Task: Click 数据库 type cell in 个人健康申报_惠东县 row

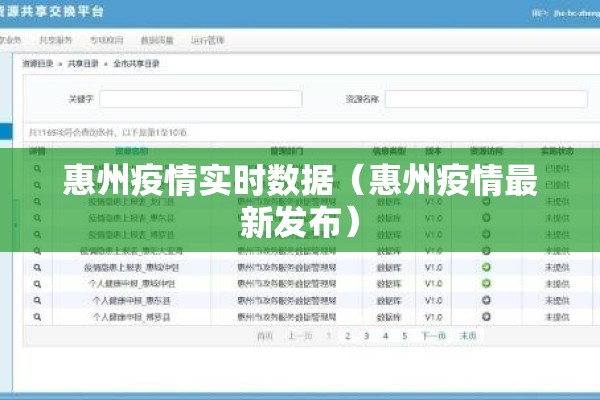Action: [389, 300]
